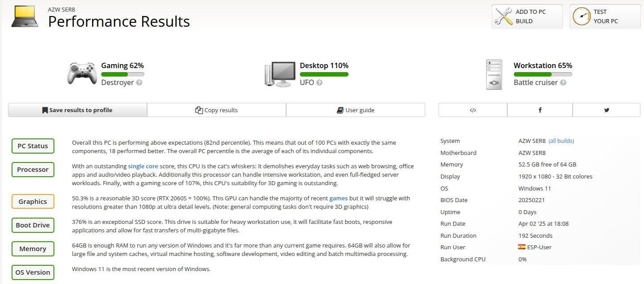Click Add to PC Build button
Image resolution: width=644 pixels, height=284 pixels.
pos(527,16)
